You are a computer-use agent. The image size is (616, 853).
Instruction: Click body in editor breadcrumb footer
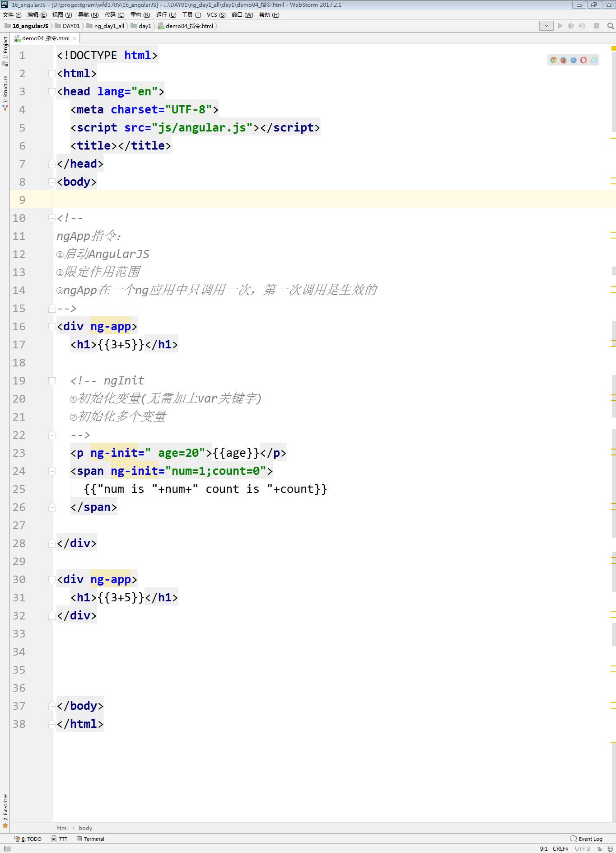85,828
